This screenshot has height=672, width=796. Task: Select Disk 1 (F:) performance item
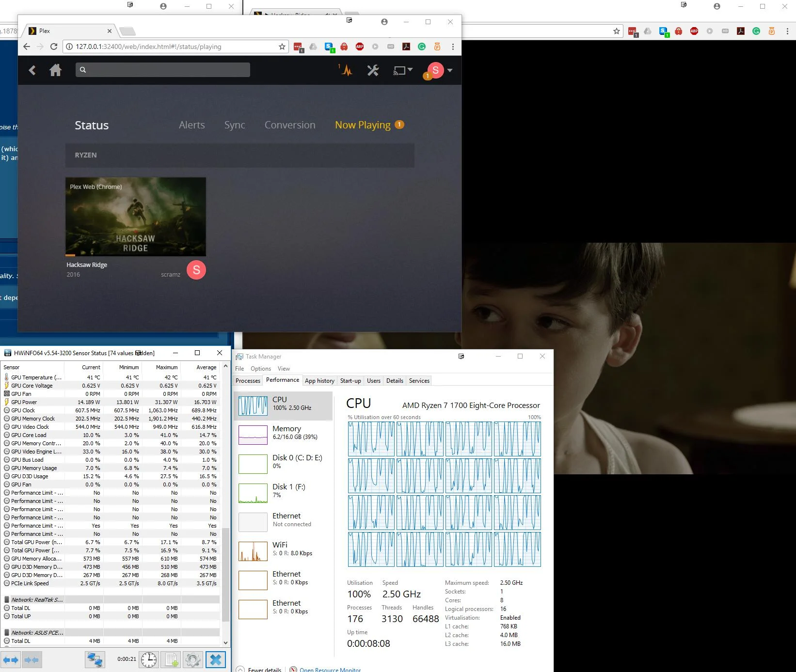tap(284, 493)
